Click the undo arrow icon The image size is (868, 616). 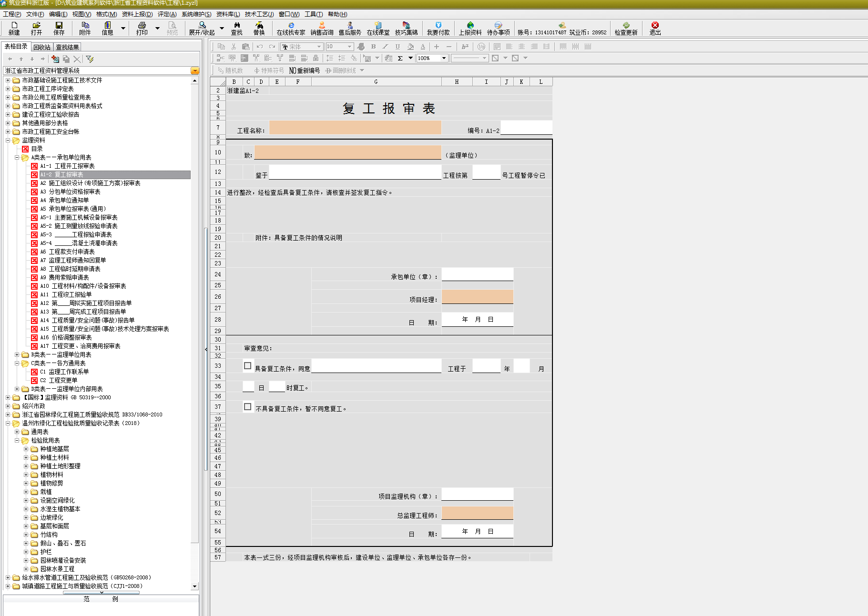[259, 46]
